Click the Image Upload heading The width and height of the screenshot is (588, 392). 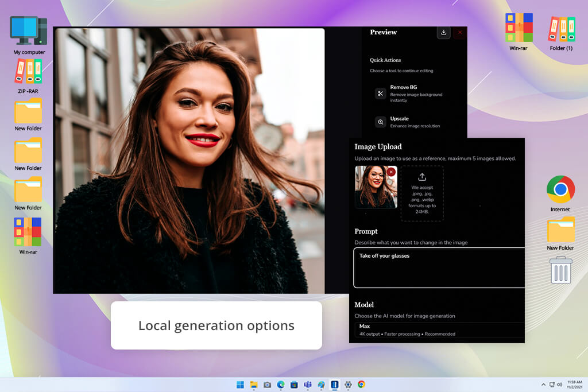(x=378, y=146)
